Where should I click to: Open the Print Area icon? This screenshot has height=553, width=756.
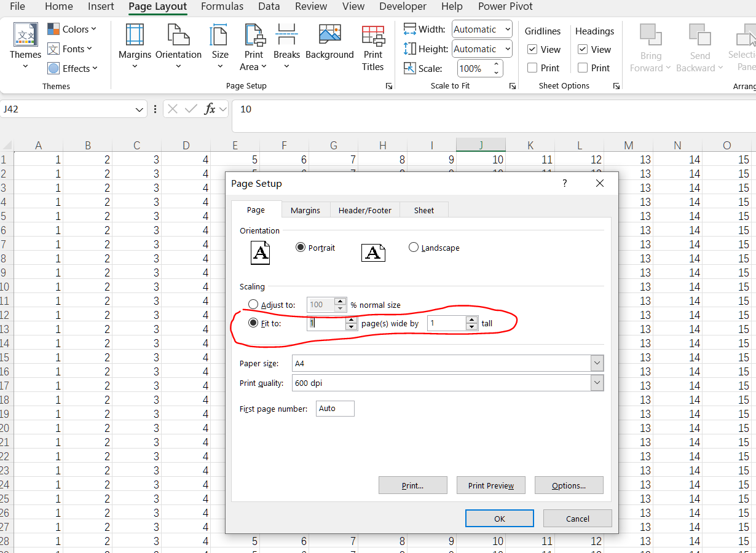253,36
